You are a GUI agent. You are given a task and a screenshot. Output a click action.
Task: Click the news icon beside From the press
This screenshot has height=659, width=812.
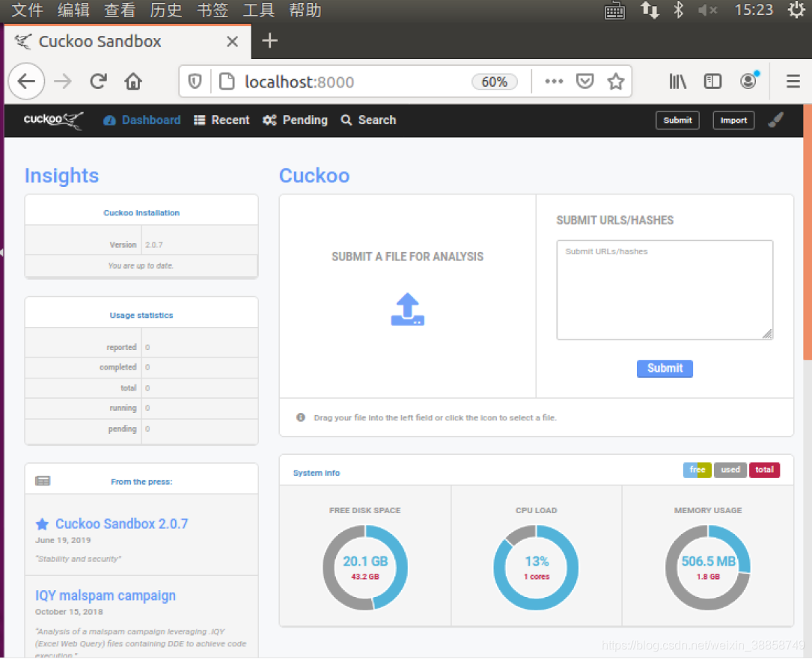coord(43,481)
